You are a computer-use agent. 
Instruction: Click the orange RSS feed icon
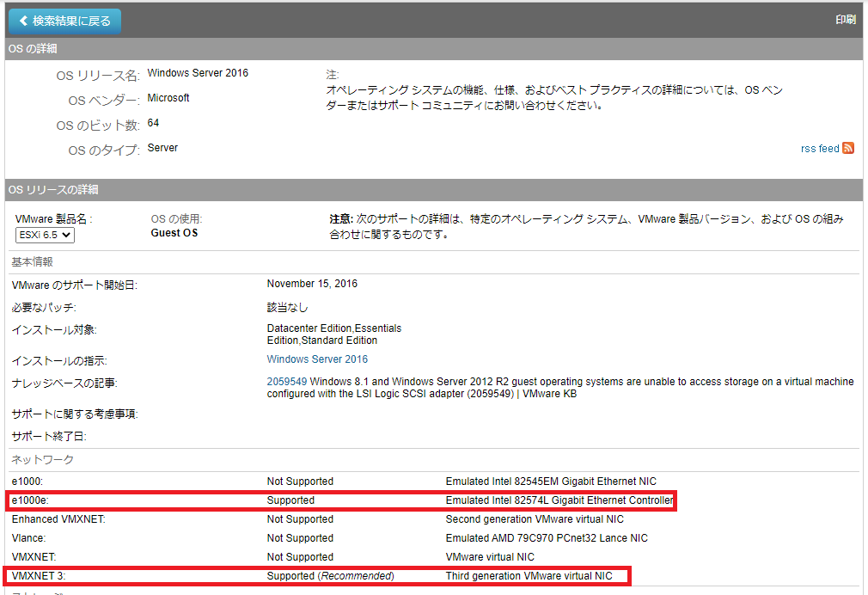click(848, 148)
